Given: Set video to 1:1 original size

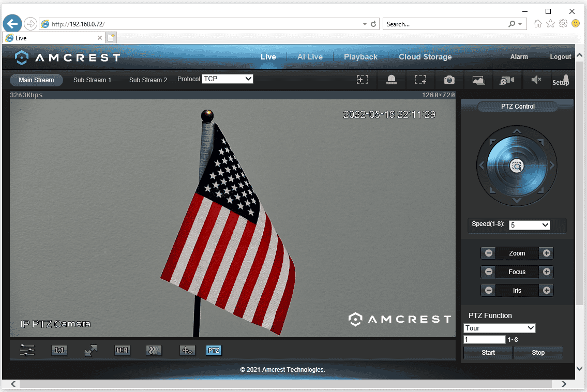Looking at the screenshot, I should (59, 350).
